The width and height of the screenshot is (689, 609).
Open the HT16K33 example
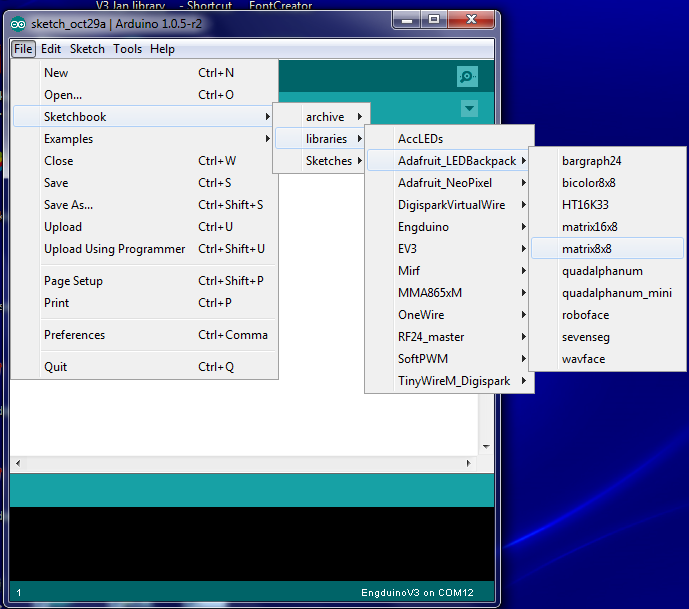click(x=607, y=205)
